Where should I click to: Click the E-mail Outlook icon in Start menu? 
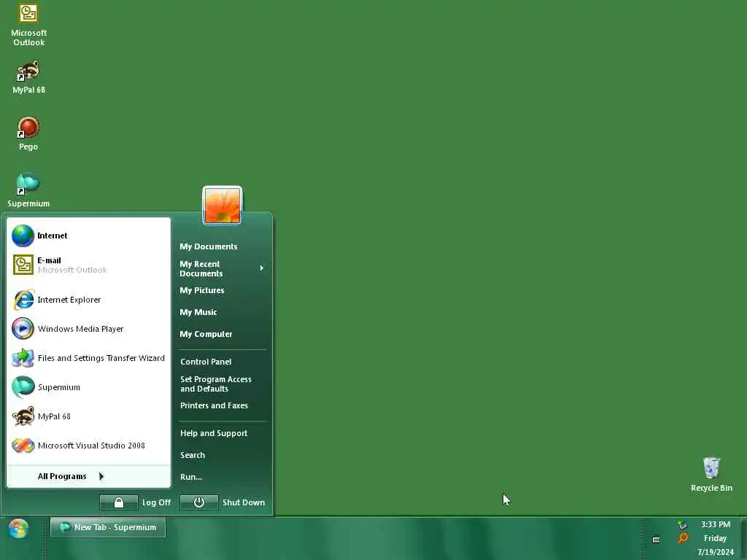23,265
